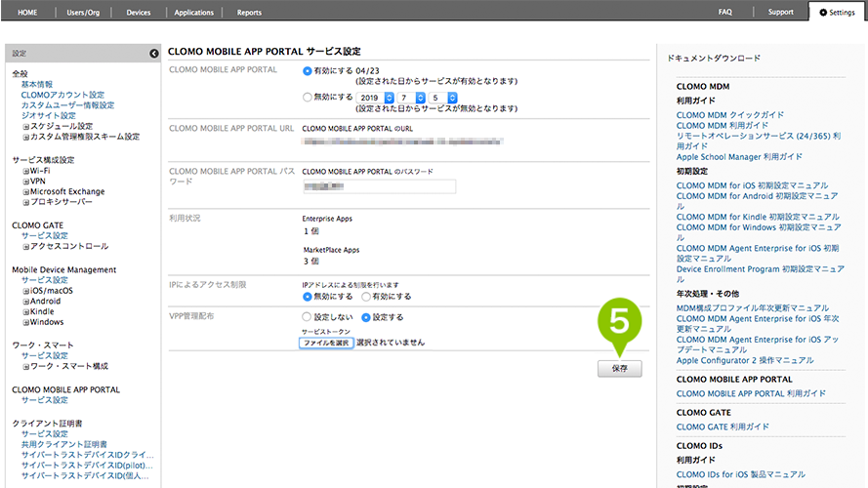
Task: Expand the Kindle tree node
Action: point(25,312)
